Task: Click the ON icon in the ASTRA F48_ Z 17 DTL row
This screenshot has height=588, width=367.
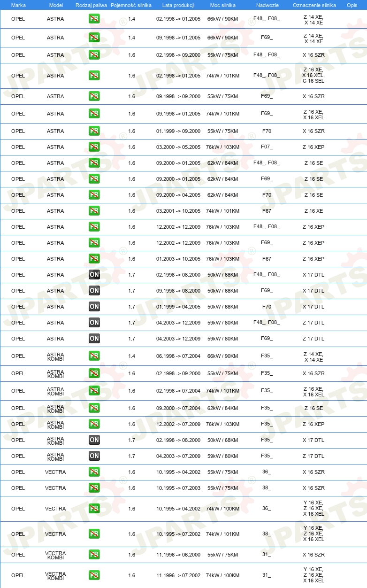Action: coord(94,323)
